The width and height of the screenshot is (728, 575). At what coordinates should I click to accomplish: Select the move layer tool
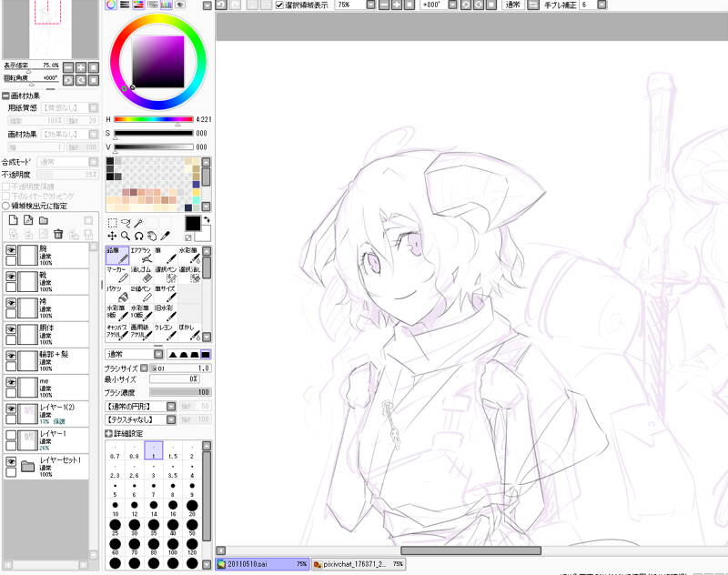pyautogui.click(x=112, y=236)
